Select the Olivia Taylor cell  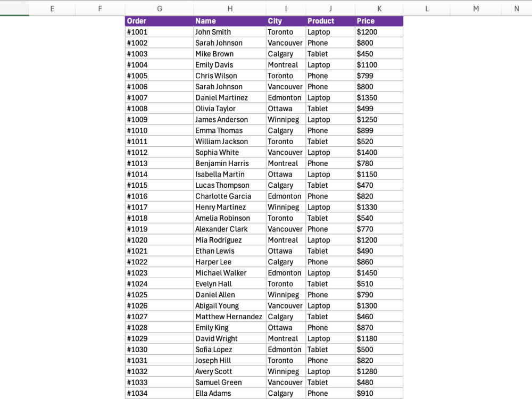coord(230,109)
